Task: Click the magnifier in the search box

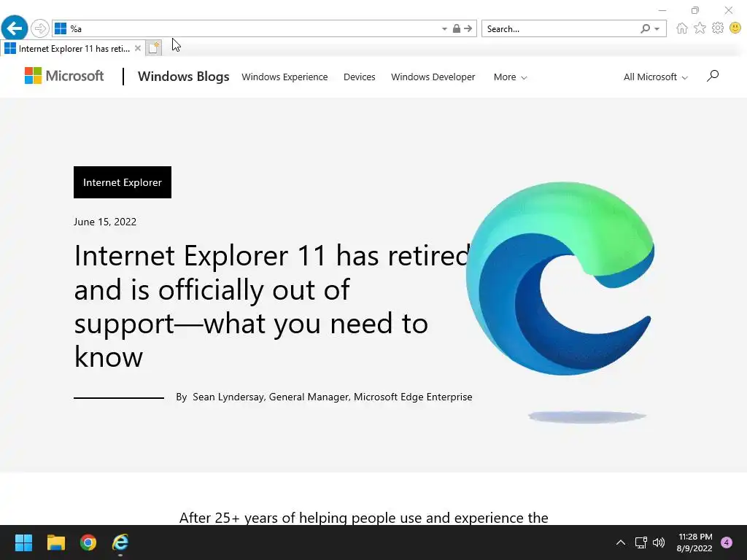Action: pyautogui.click(x=645, y=28)
